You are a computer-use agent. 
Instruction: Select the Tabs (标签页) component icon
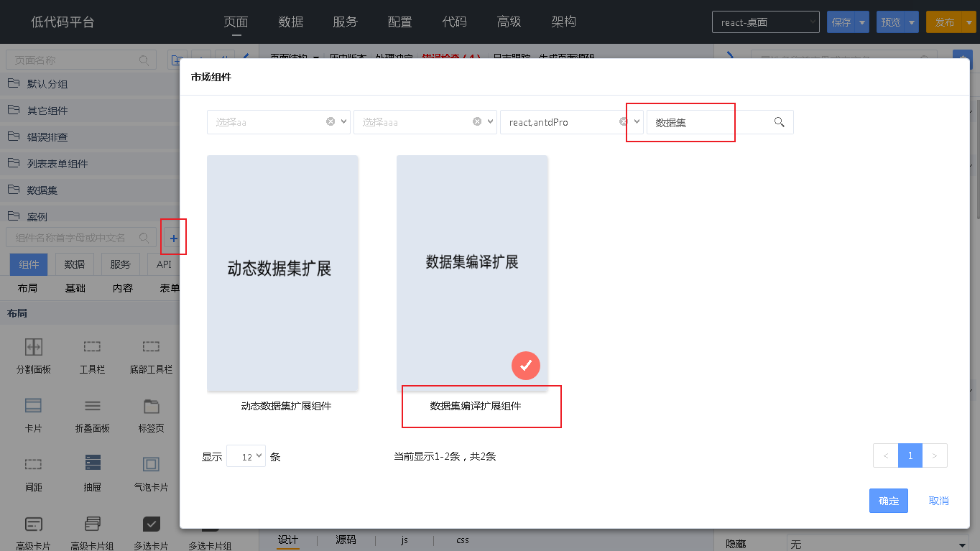151,406
